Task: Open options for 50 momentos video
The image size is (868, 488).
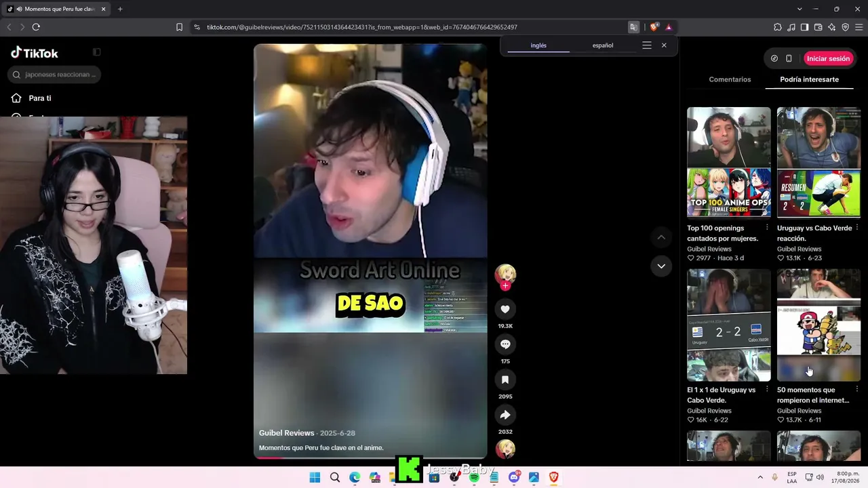Action: [x=857, y=390]
